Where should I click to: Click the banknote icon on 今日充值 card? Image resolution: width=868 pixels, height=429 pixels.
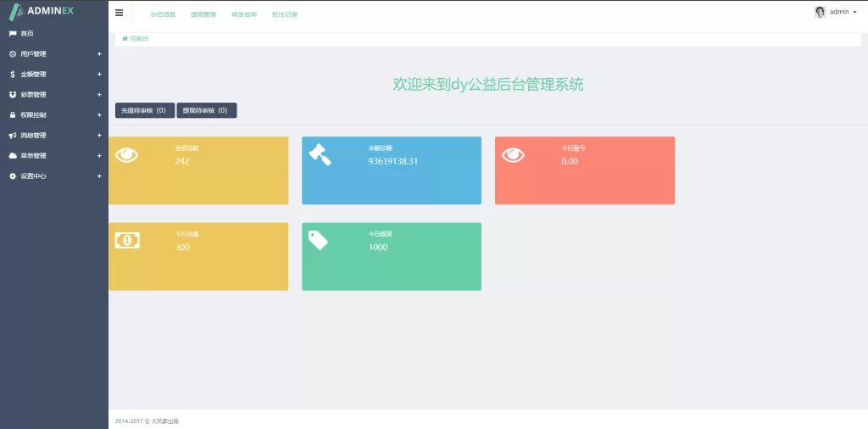pyautogui.click(x=127, y=241)
